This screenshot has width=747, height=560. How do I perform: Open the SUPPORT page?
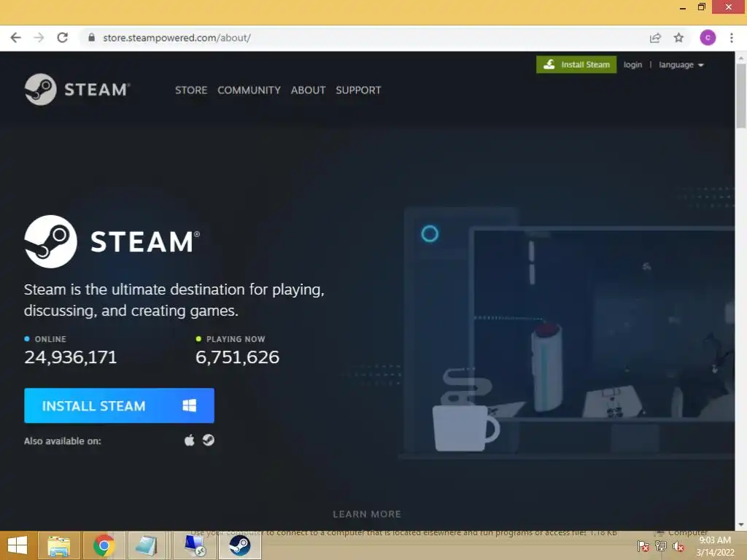[358, 90]
